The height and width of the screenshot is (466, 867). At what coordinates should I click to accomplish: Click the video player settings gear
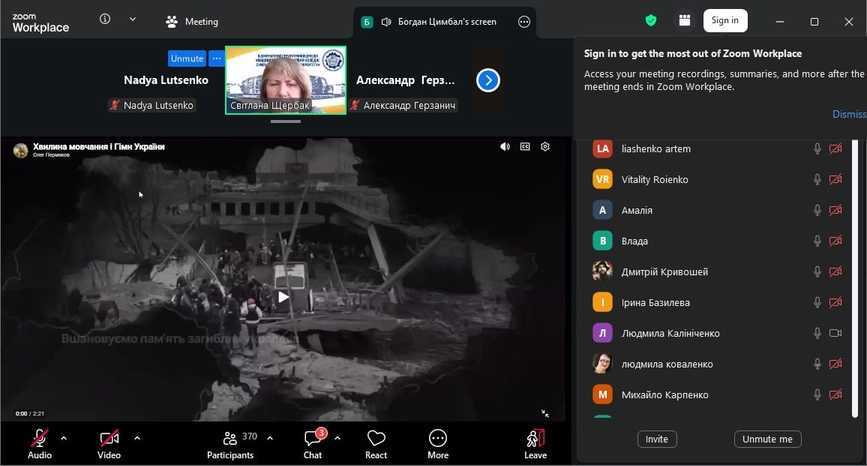click(545, 147)
